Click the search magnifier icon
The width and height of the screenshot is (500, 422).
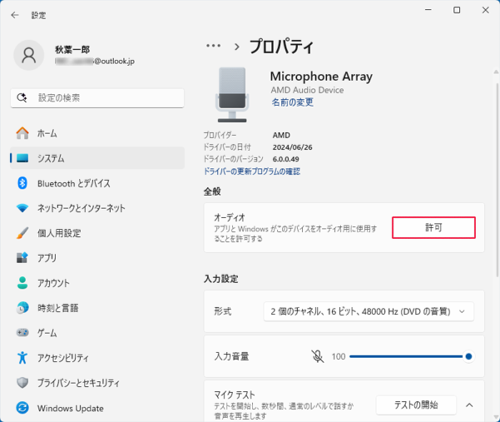coord(22,98)
